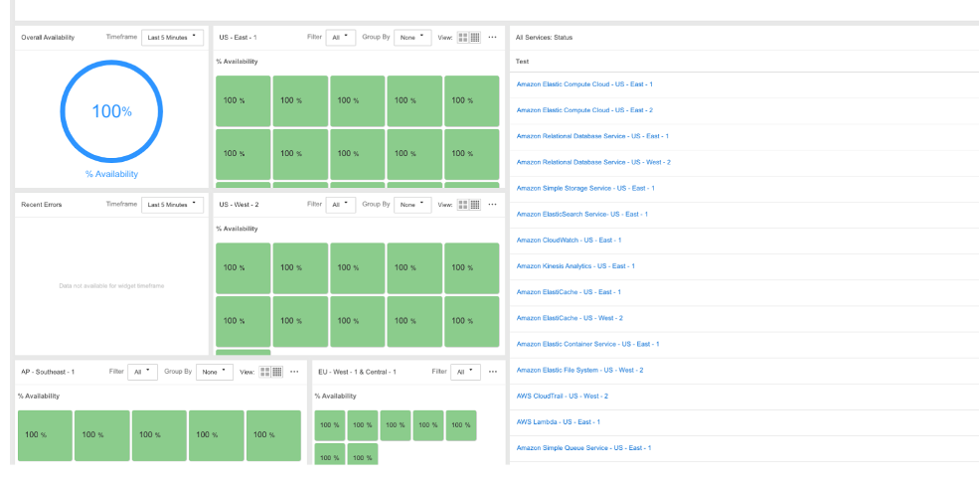Screen dimensions: 980x483
Task: Switch US - West - 2 to small grid view
Action: coord(475,205)
